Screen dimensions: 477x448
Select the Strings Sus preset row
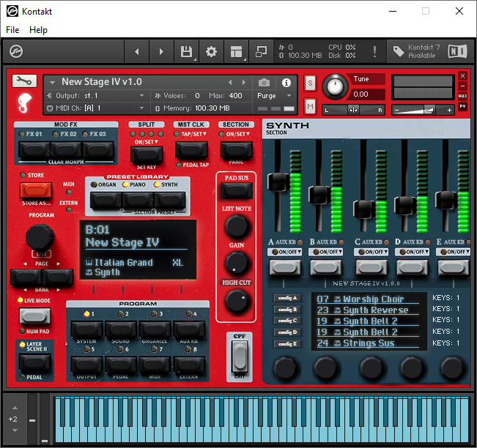368,343
